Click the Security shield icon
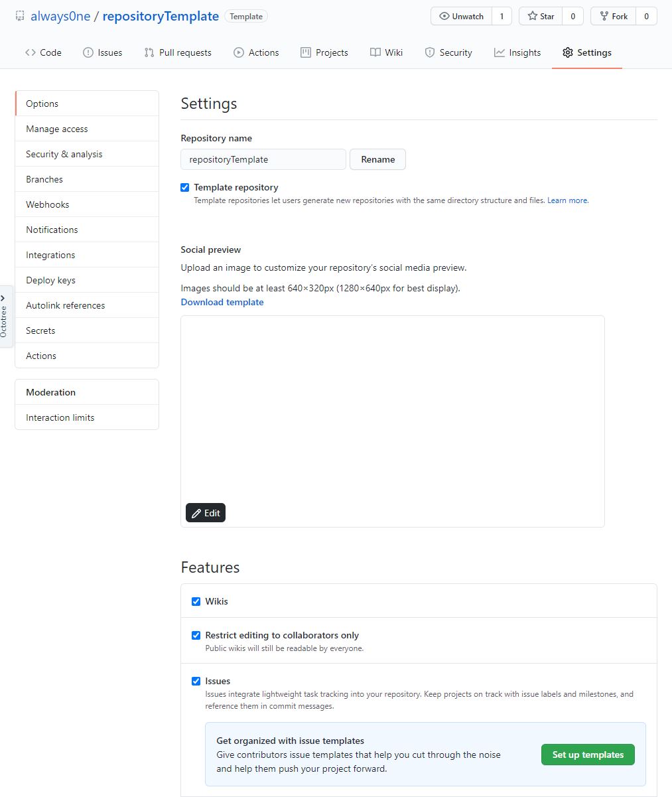The width and height of the screenshot is (672, 797). [x=430, y=52]
